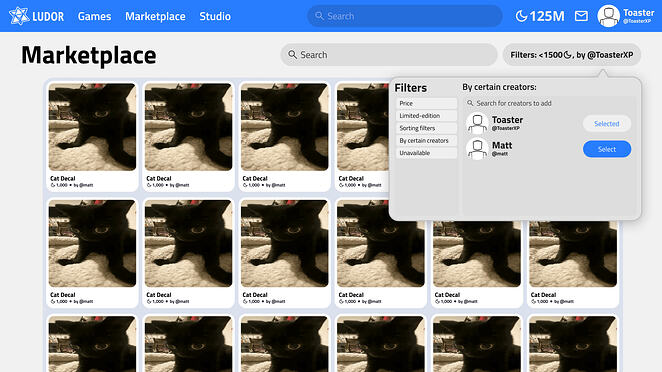662x372 pixels.
Task: Toggle the Filters summary dropdown button
Action: [x=571, y=55]
